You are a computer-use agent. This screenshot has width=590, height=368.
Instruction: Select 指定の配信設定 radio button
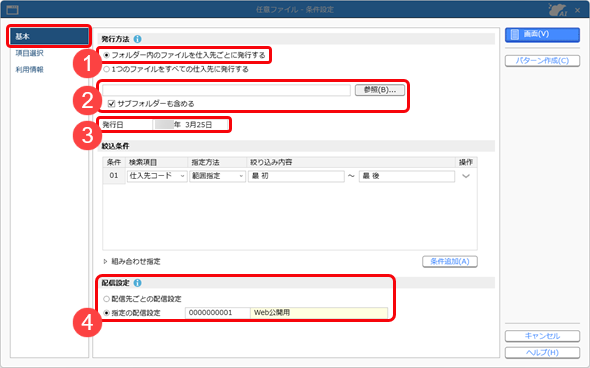[107, 313]
